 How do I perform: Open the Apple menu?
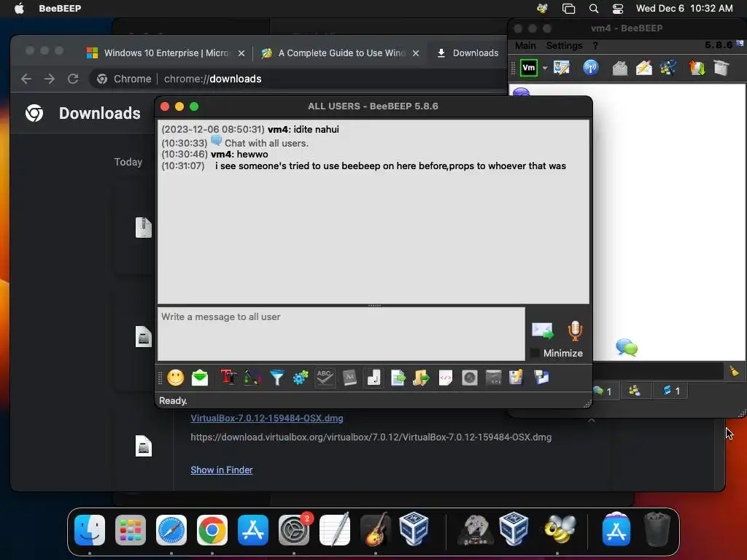(x=19, y=8)
